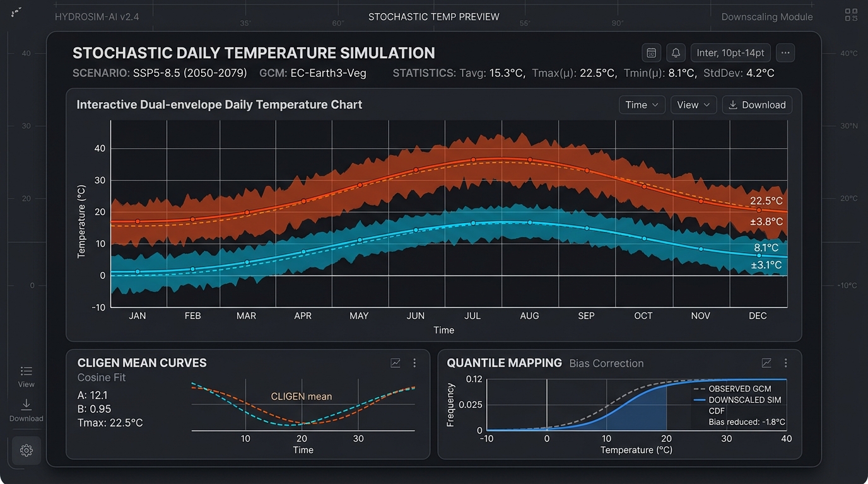868x484 pixels.
Task: Click the MAY label on time axis
Action: point(359,316)
